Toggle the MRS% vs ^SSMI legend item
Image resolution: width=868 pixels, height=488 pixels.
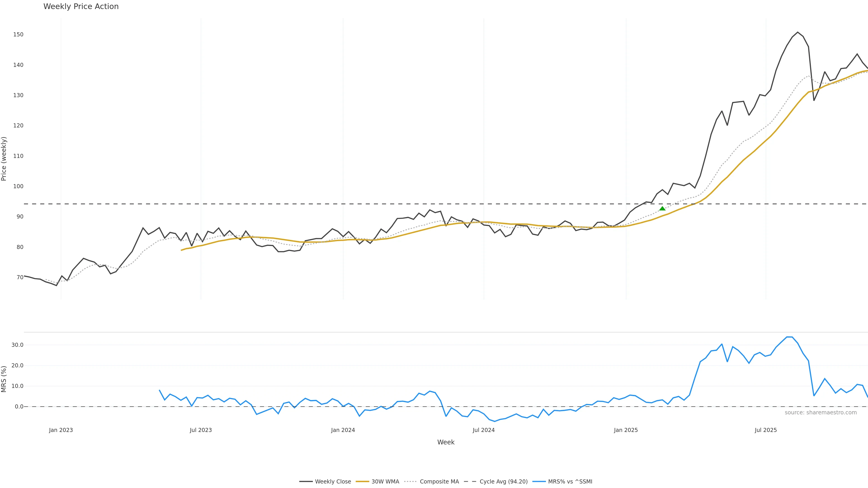[x=570, y=482]
